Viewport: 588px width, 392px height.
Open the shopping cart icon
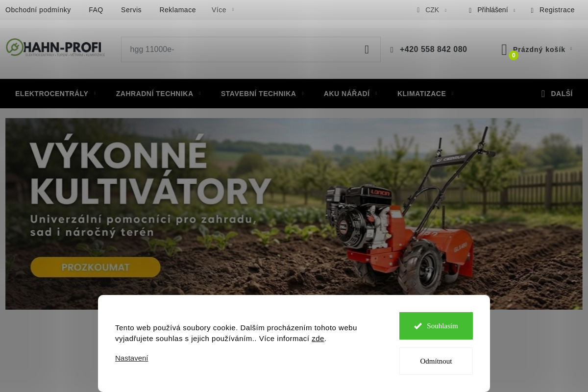(504, 49)
